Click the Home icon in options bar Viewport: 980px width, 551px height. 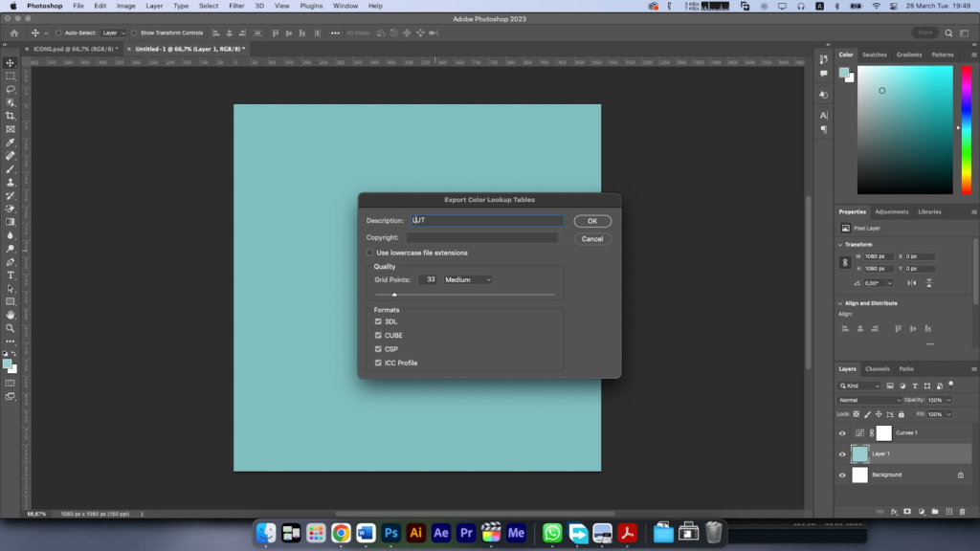point(14,33)
